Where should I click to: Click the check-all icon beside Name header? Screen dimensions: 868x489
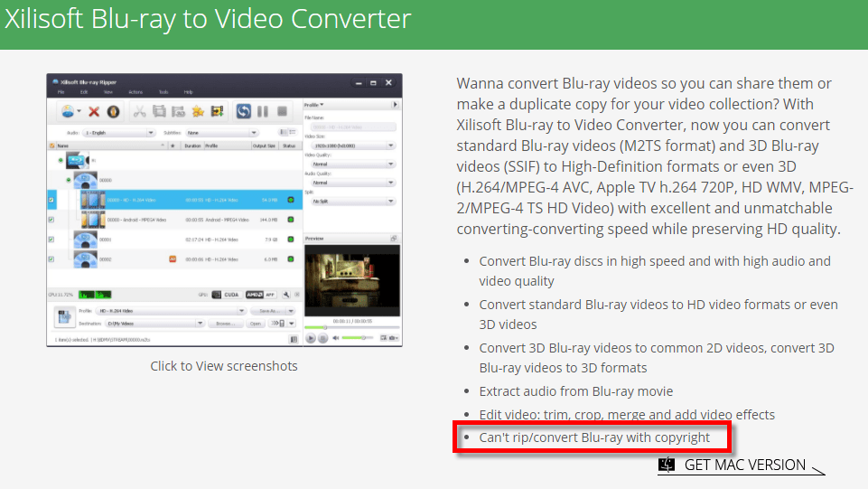point(52,146)
